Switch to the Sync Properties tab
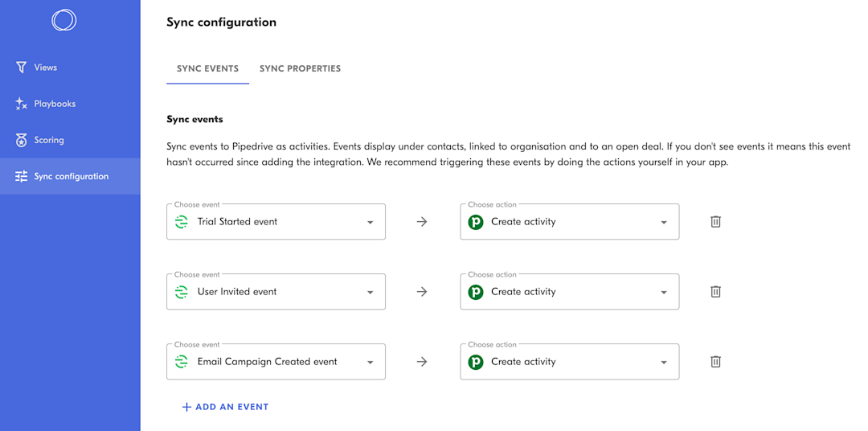The width and height of the screenshot is (868, 431). [300, 68]
